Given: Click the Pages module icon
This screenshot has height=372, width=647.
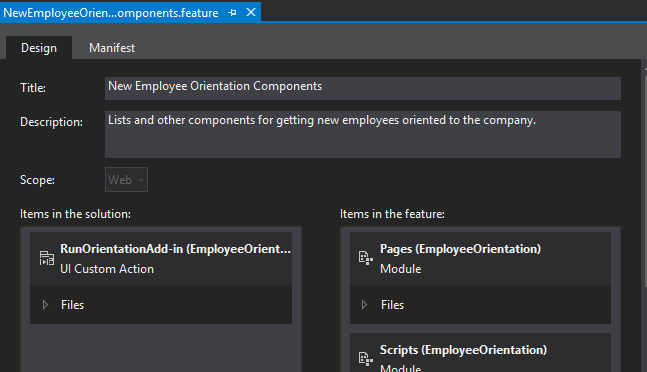Looking at the screenshot, I should pos(366,258).
